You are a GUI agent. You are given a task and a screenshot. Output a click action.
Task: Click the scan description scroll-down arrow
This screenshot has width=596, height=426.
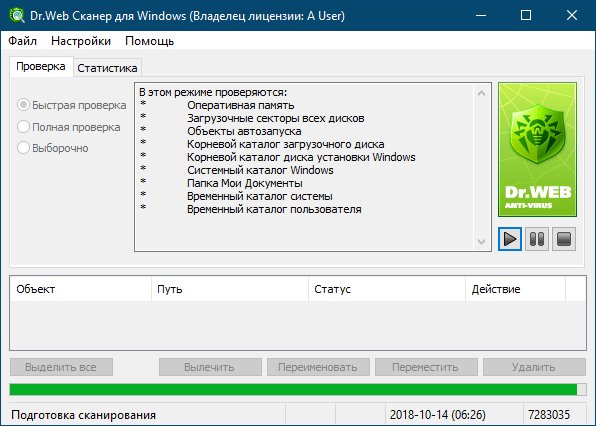click(x=481, y=241)
